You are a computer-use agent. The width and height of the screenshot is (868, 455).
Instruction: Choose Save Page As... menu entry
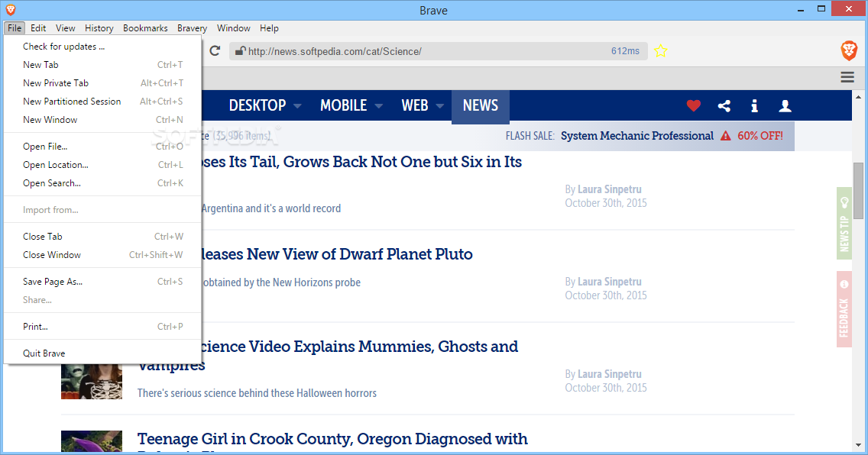coord(102,282)
